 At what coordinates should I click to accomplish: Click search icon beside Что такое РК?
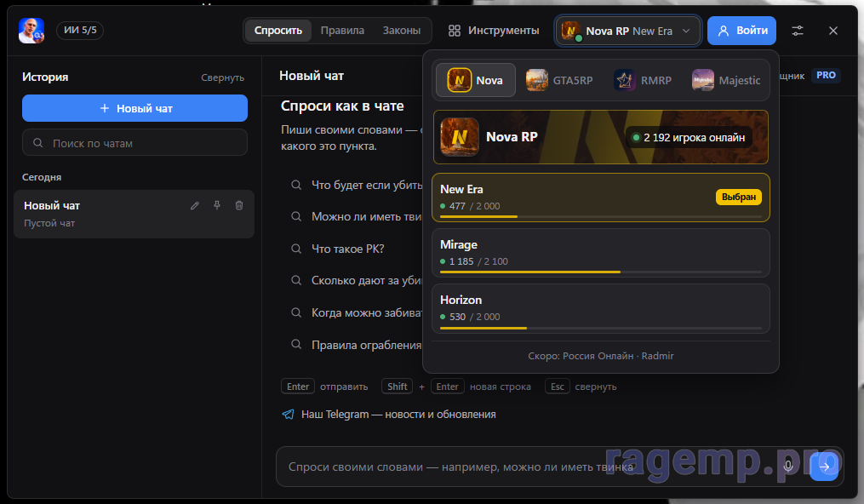click(296, 249)
